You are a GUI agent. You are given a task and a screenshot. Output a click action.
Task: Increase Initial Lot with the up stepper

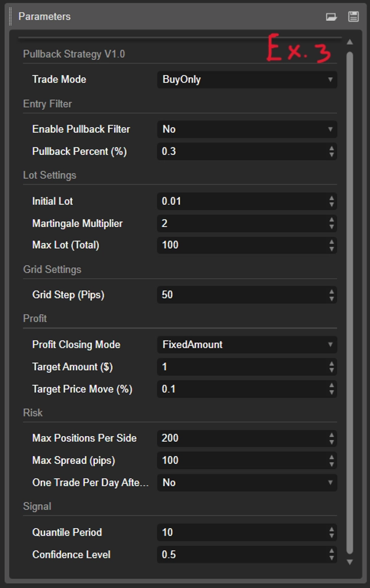(x=332, y=197)
